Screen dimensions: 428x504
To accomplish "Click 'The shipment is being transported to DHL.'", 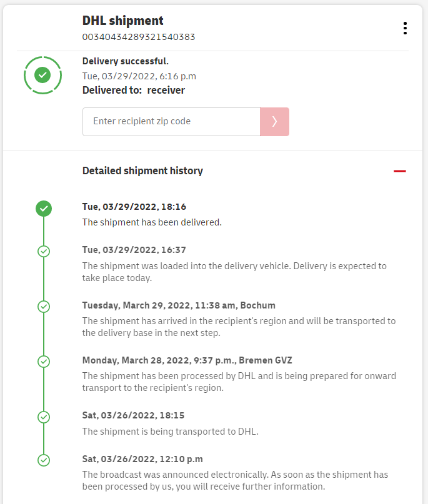I will 170,431.
